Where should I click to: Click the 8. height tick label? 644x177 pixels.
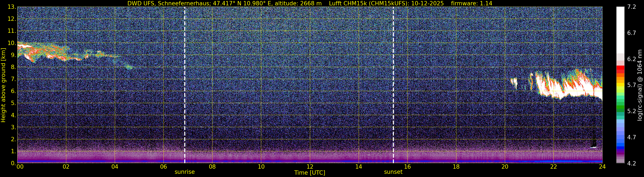pyautogui.click(x=13, y=67)
